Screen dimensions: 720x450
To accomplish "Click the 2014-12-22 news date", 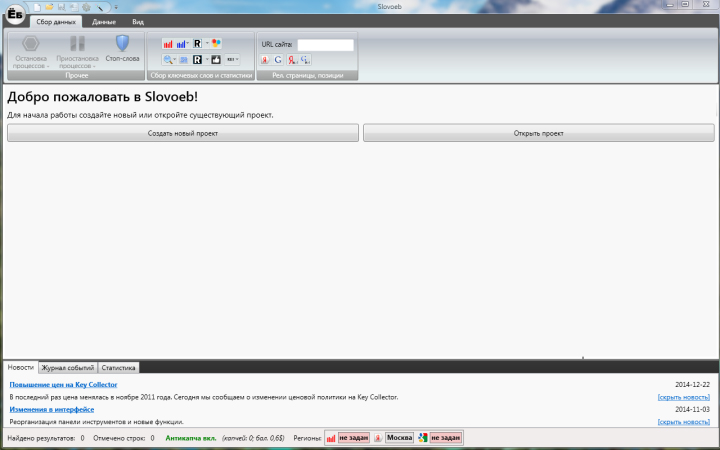I will pyautogui.click(x=692, y=384).
